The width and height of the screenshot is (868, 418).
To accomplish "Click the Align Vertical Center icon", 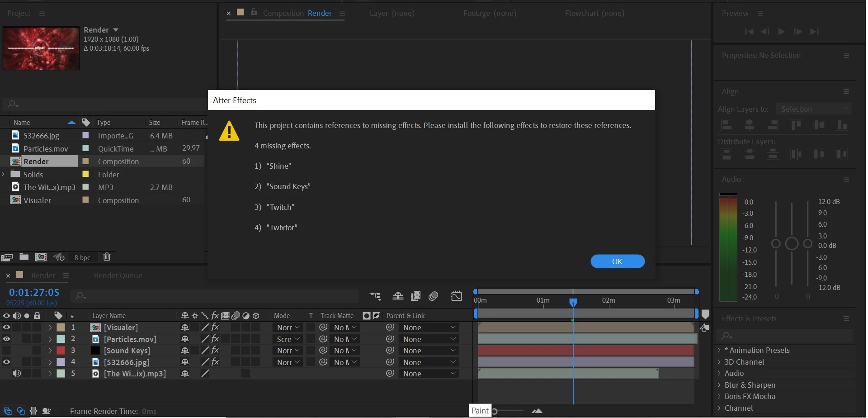I will click(819, 125).
